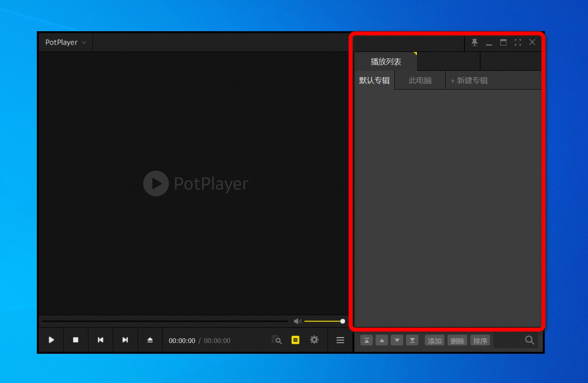Switch to fullscreen mode
This screenshot has width=588, height=383.
click(x=518, y=42)
